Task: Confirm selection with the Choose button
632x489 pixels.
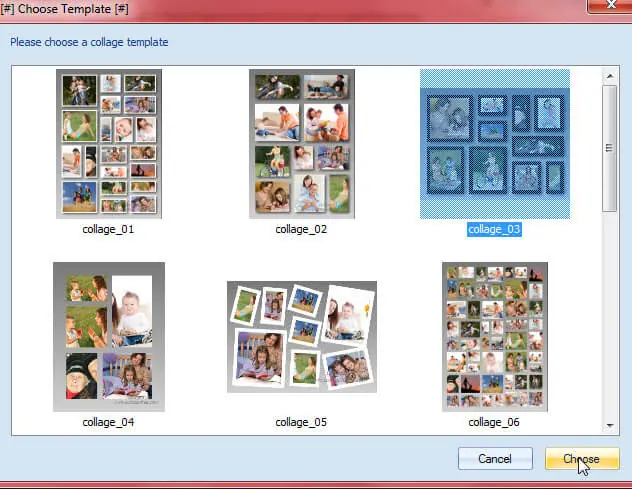Action: click(582, 458)
